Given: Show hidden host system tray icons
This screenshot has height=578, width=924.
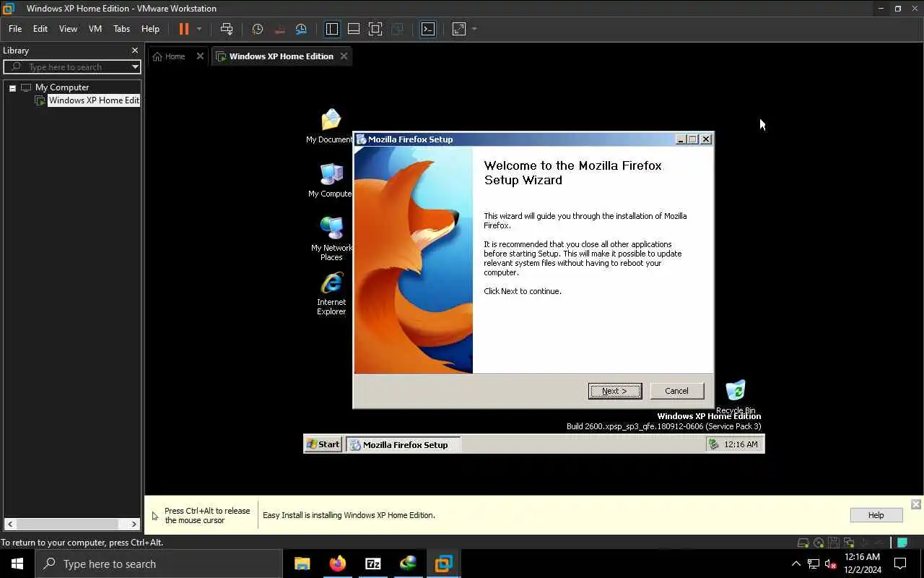Looking at the screenshot, I should coord(796,564).
